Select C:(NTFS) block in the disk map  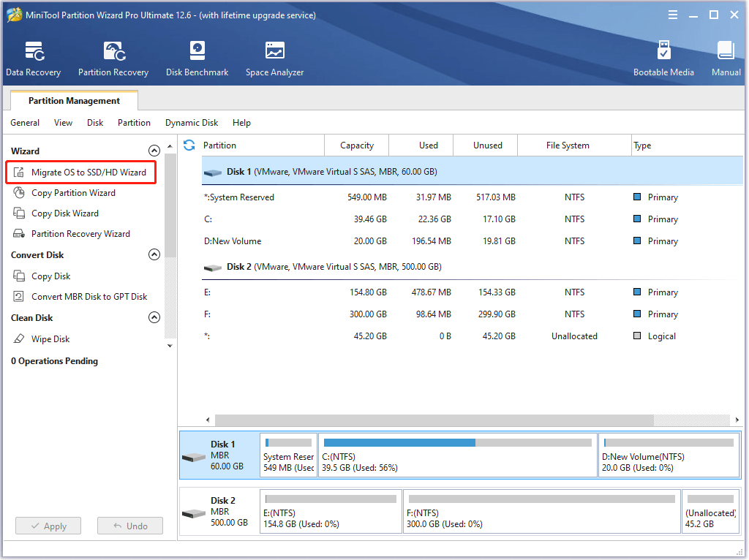[x=458, y=455]
